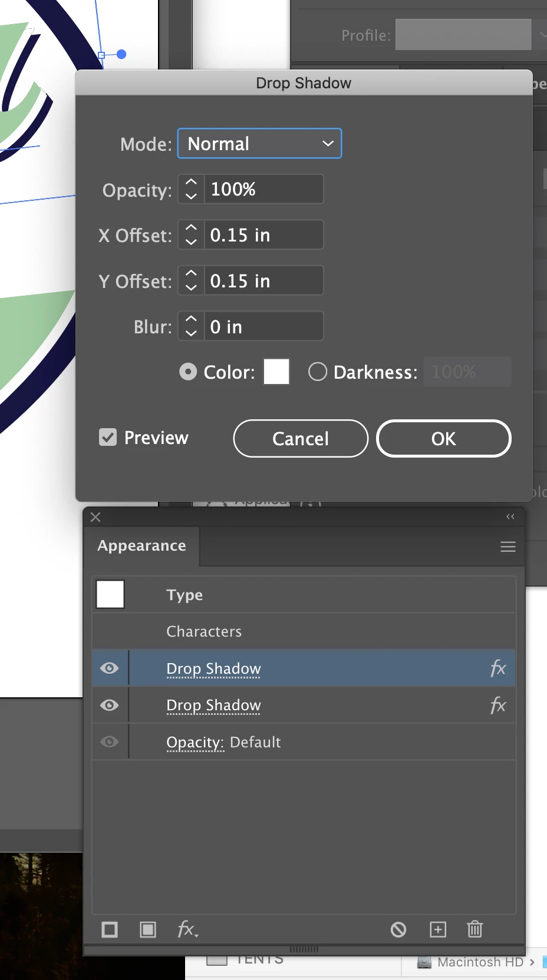The width and height of the screenshot is (547, 980).
Task: Click the Blur 0 in field
Action: (x=263, y=326)
